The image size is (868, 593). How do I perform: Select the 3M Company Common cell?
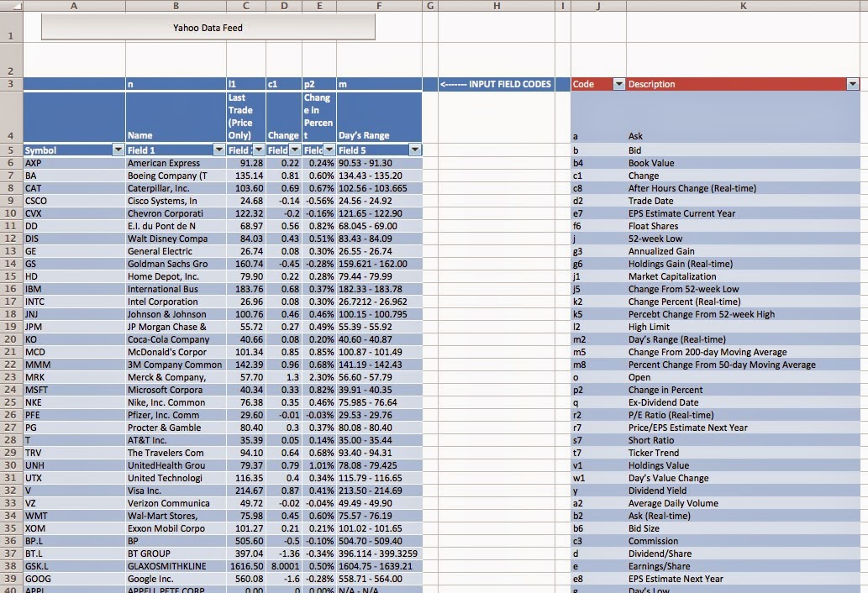coord(176,365)
